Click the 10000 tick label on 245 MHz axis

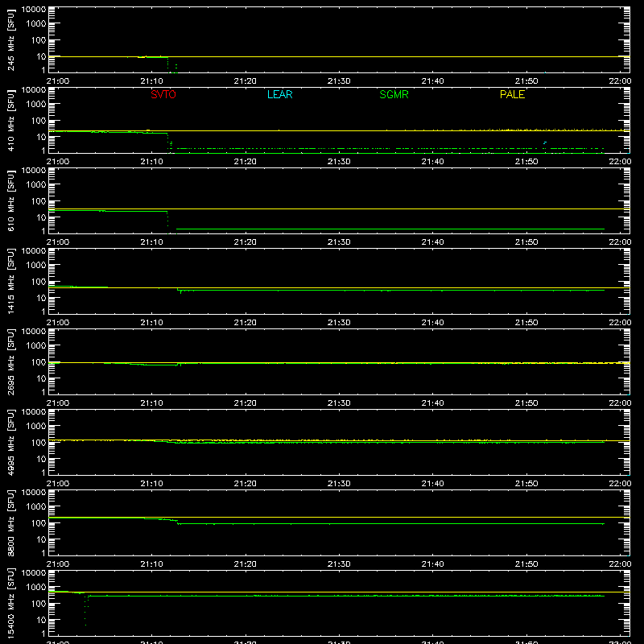34,10
